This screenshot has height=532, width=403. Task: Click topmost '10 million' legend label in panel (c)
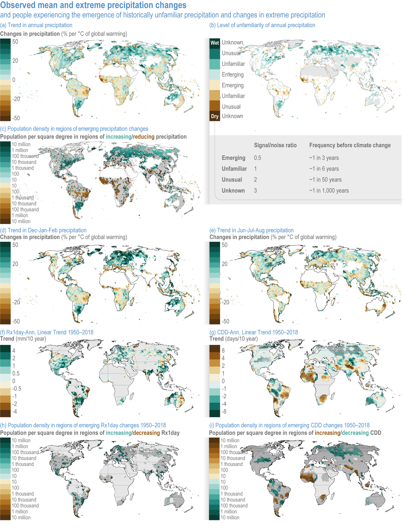coord(21,144)
